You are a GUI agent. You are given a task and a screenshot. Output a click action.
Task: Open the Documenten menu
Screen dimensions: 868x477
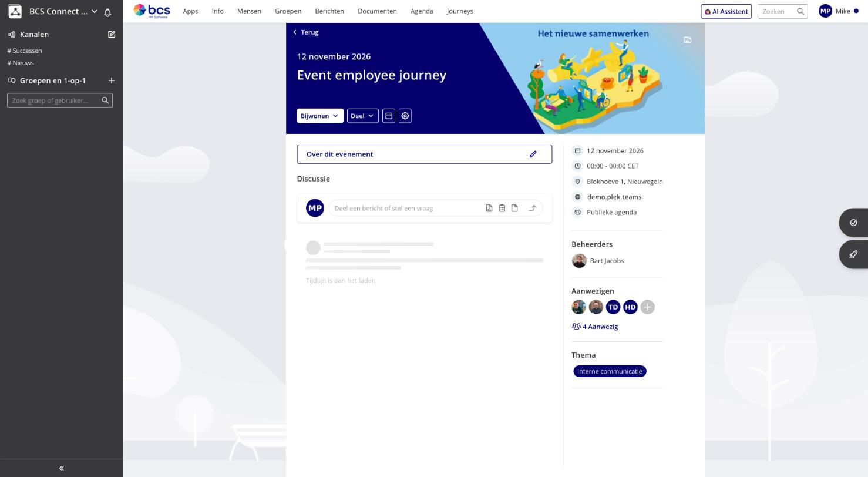[377, 11]
